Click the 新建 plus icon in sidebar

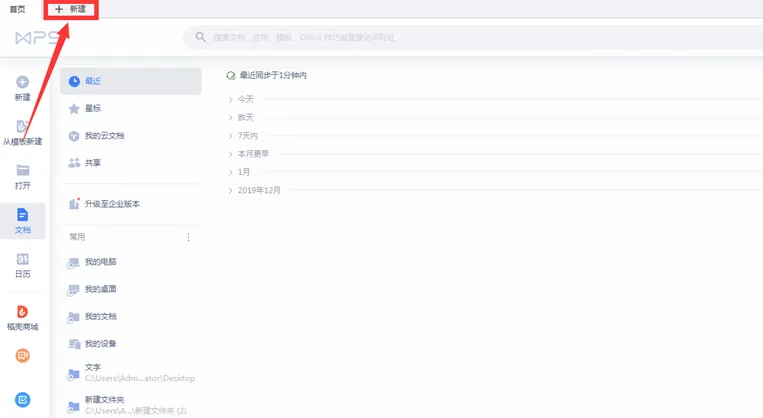click(22, 82)
